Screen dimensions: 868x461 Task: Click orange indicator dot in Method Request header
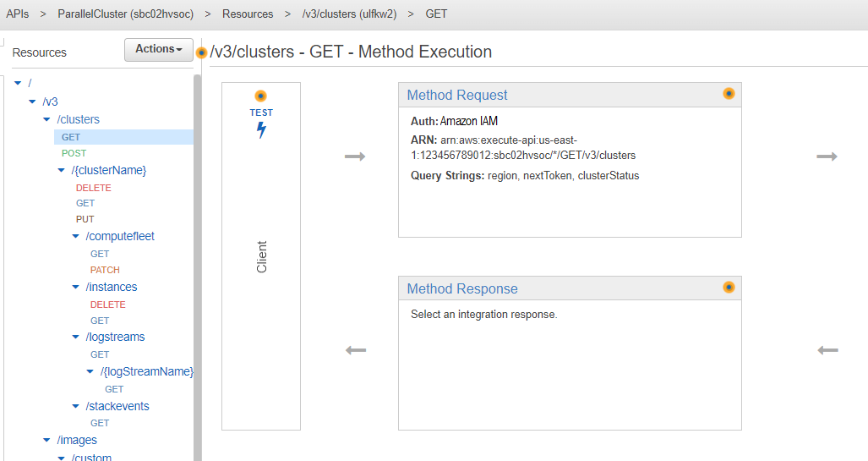pyautogui.click(x=729, y=94)
